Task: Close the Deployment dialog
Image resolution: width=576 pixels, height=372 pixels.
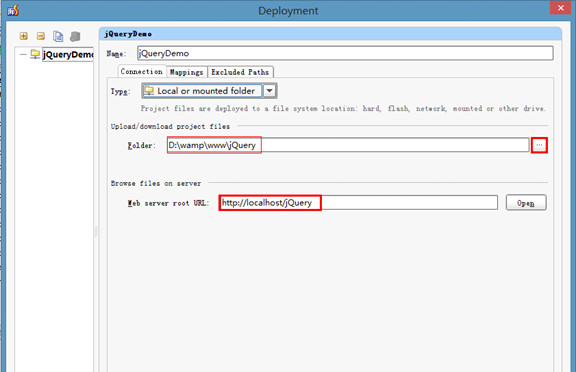Action: click(561, 8)
